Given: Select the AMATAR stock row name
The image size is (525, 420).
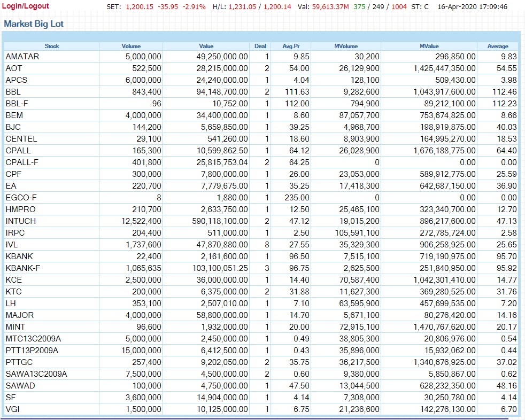Looking at the screenshot, I should (22, 57).
